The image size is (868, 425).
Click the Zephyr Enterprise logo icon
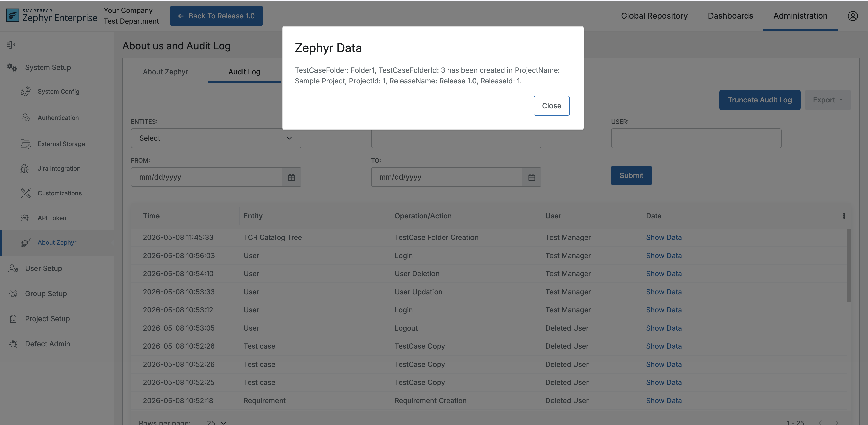click(13, 15)
